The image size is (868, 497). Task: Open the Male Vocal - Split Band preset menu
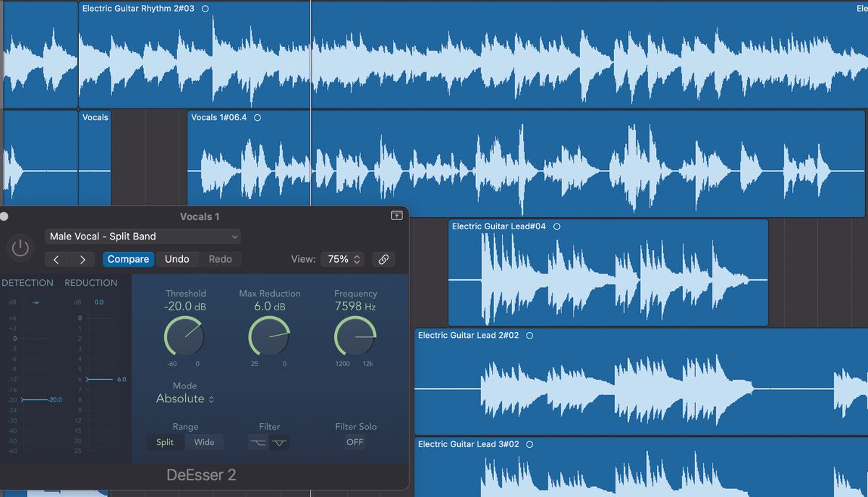tap(142, 236)
